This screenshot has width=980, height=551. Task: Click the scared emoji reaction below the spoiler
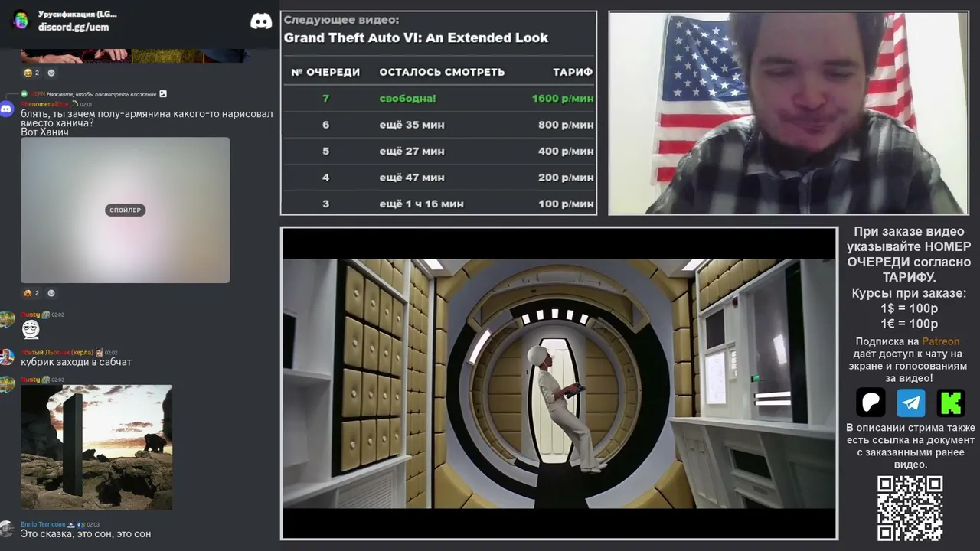point(31,293)
